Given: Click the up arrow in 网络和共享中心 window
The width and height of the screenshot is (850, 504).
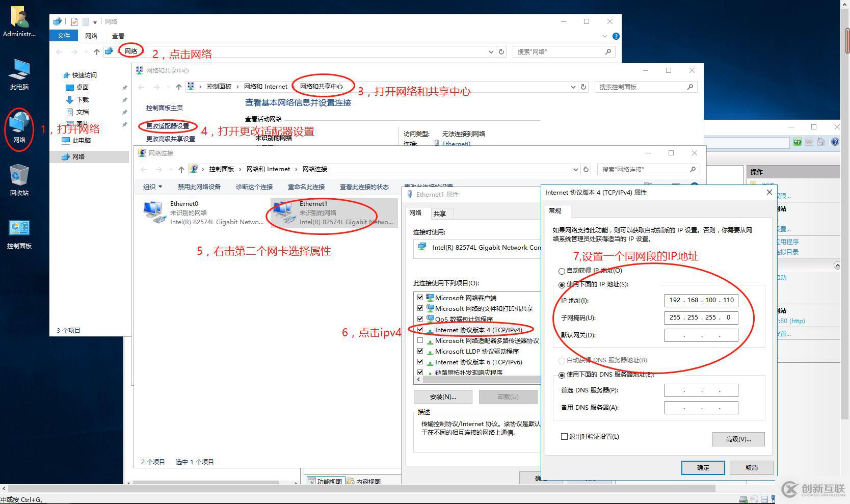Looking at the screenshot, I should pyautogui.click(x=178, y=87).
